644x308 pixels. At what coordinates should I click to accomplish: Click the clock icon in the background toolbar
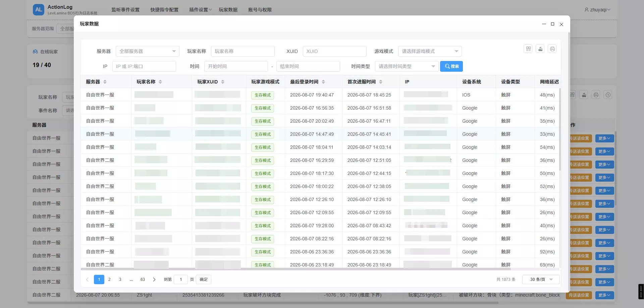click(608, 95)
